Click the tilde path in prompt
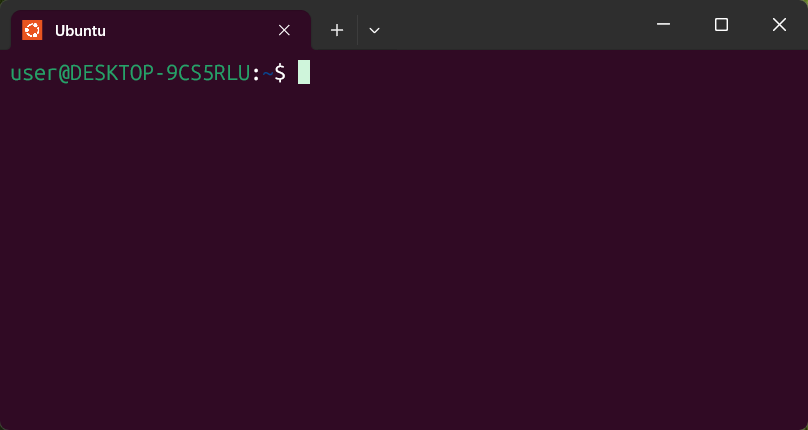The image size is (808, 430). (x=268, y=73)
